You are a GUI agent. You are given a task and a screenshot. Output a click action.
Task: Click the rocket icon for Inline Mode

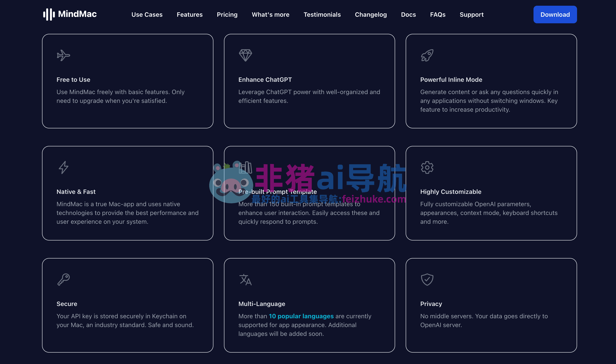tap(427, 55)
